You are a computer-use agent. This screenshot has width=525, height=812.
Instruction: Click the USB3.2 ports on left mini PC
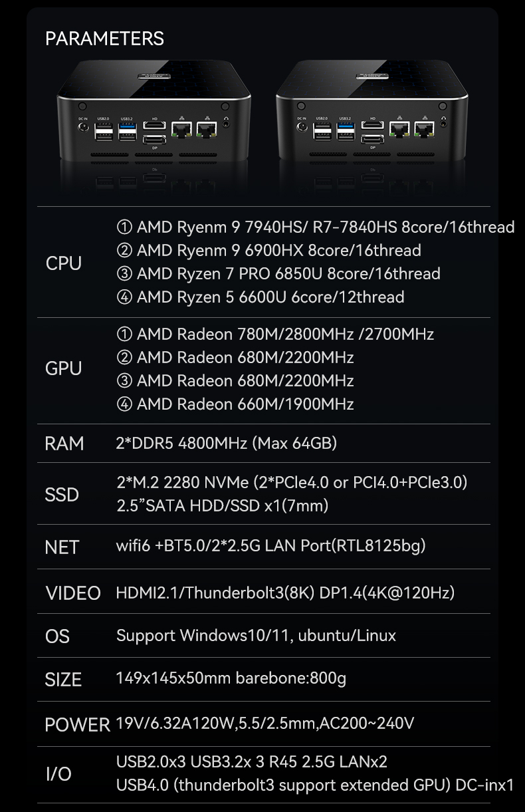(x=128, y=130)
